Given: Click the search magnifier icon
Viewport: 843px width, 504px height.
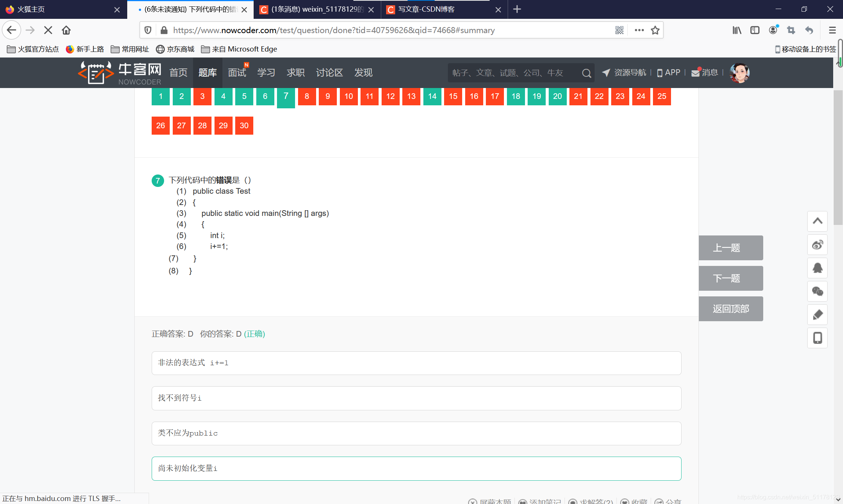Looking at the screenshot, I should [x=586, y=73].
